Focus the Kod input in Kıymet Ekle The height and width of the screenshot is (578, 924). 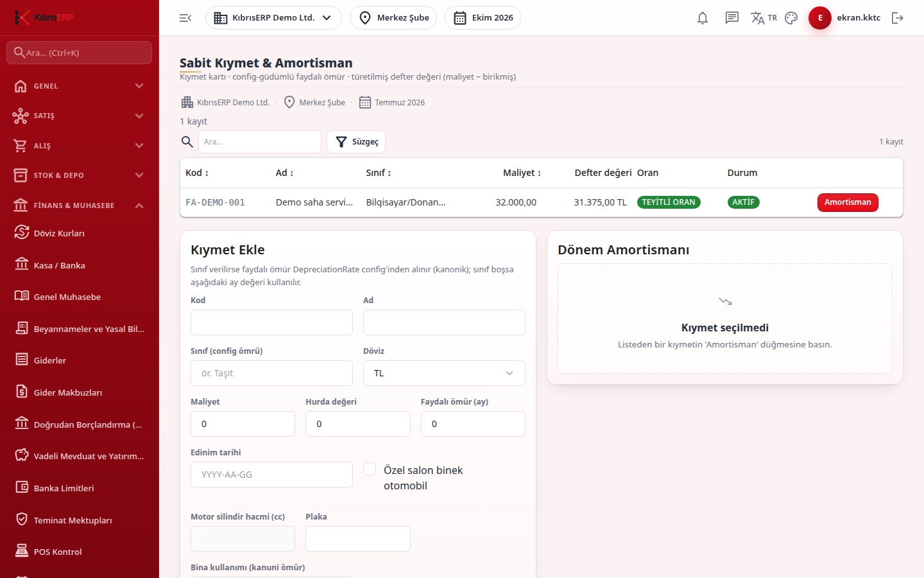(271, 322)
